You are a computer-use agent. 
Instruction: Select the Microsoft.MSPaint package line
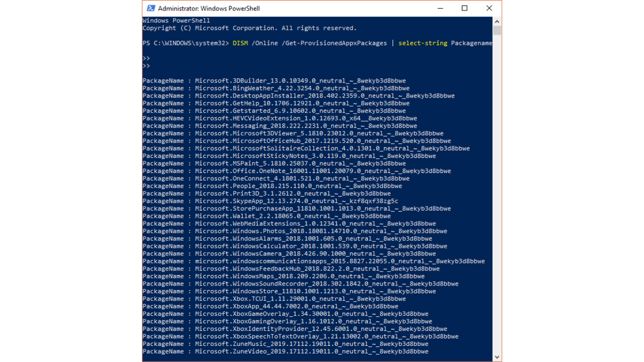pos(274,163)
